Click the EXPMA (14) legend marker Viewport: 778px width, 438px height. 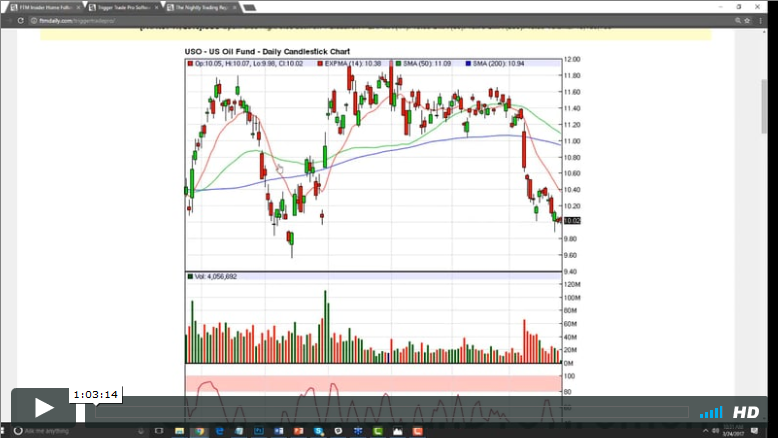[x=319, y=63]
